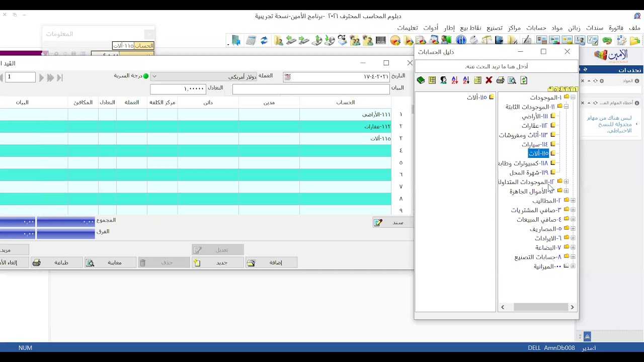Open the blue safe toolbar icon

point(500,40)
